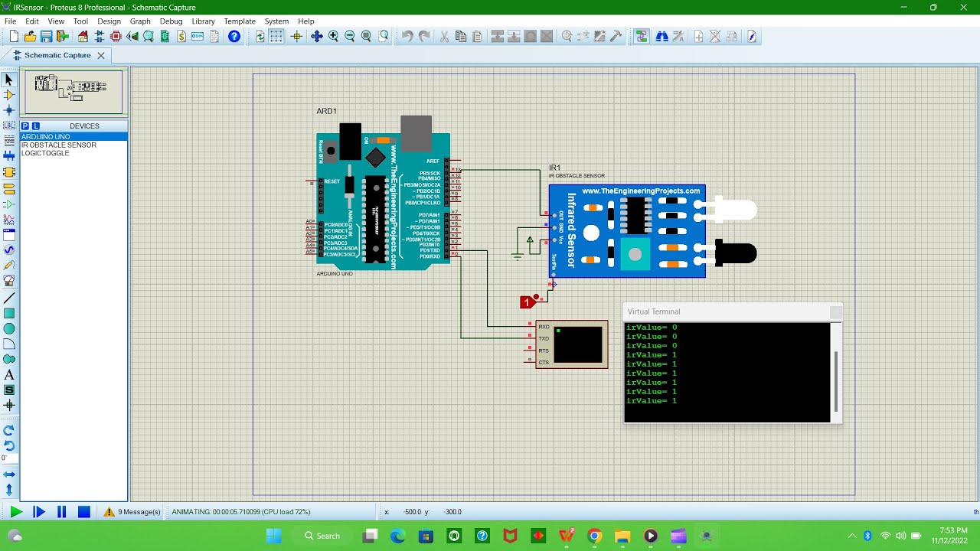Close the Schematic Capture tab
Viewport: 980px width, 551px height.
[101, 55]
